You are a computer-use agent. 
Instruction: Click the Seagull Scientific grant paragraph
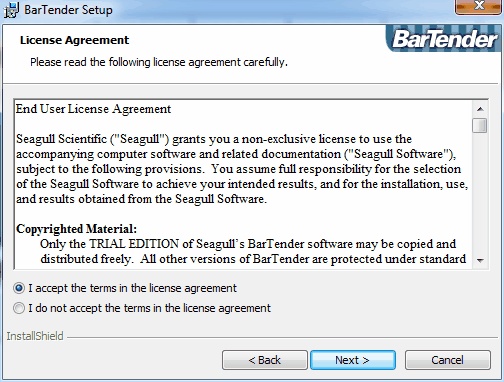[x=242, y=169]
